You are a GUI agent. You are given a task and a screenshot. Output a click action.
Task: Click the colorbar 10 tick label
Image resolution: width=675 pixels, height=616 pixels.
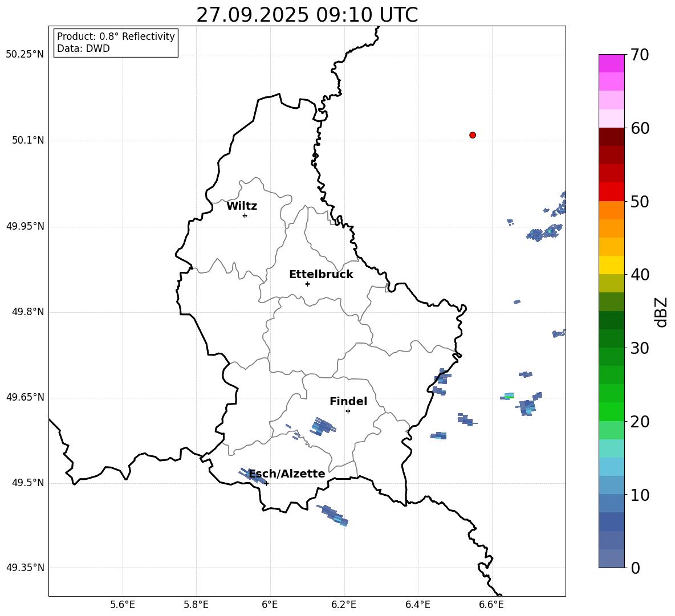point(640,495)
